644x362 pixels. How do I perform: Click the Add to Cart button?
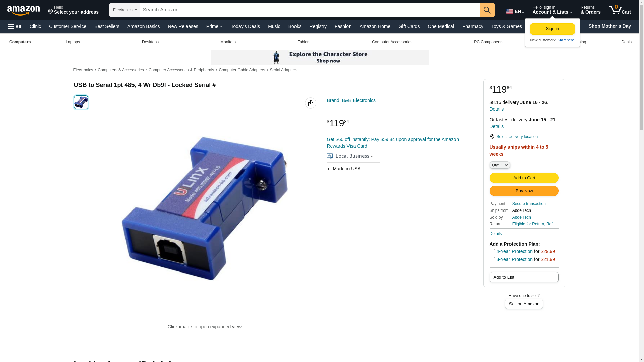[x=524, y=178]
